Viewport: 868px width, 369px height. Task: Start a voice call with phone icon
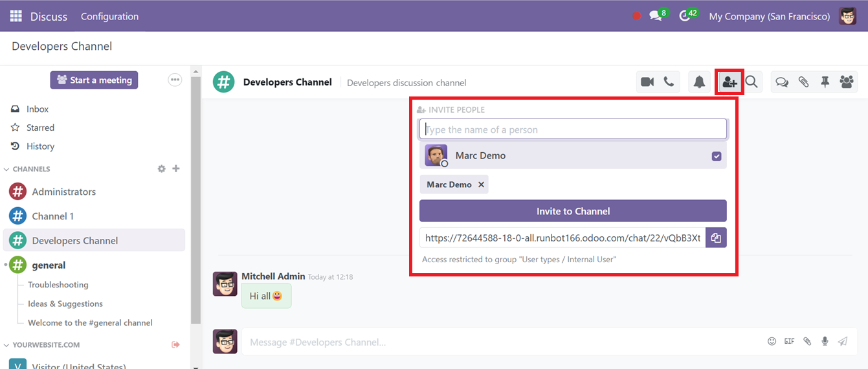coord(669,82)
